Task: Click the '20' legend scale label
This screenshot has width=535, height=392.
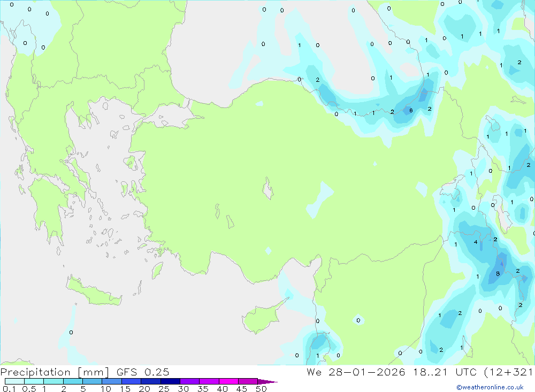Action: 144,389
